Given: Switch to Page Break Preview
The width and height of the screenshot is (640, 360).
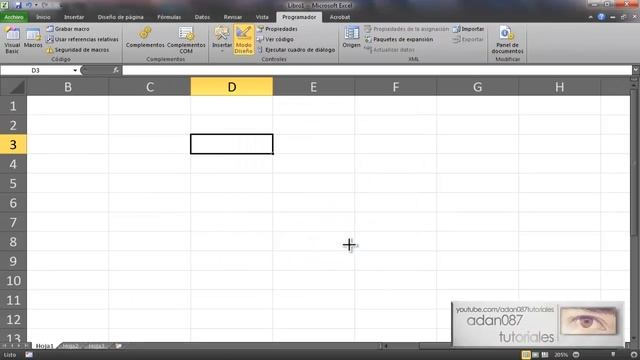Looking at the screenshot, I should [x=545, y=355].
